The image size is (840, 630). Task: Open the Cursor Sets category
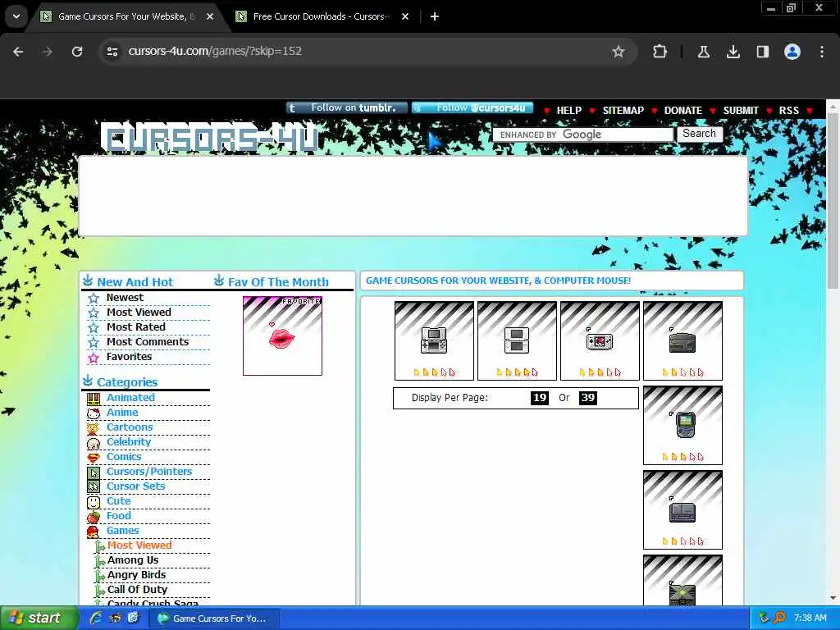point(135,486)
